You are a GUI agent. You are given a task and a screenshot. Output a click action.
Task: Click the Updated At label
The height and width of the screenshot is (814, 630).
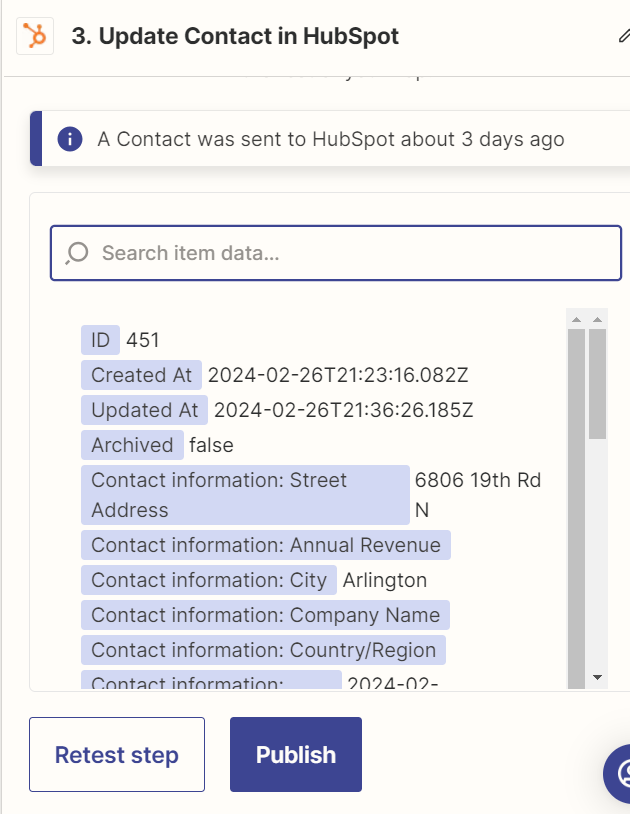click(144, 410)
